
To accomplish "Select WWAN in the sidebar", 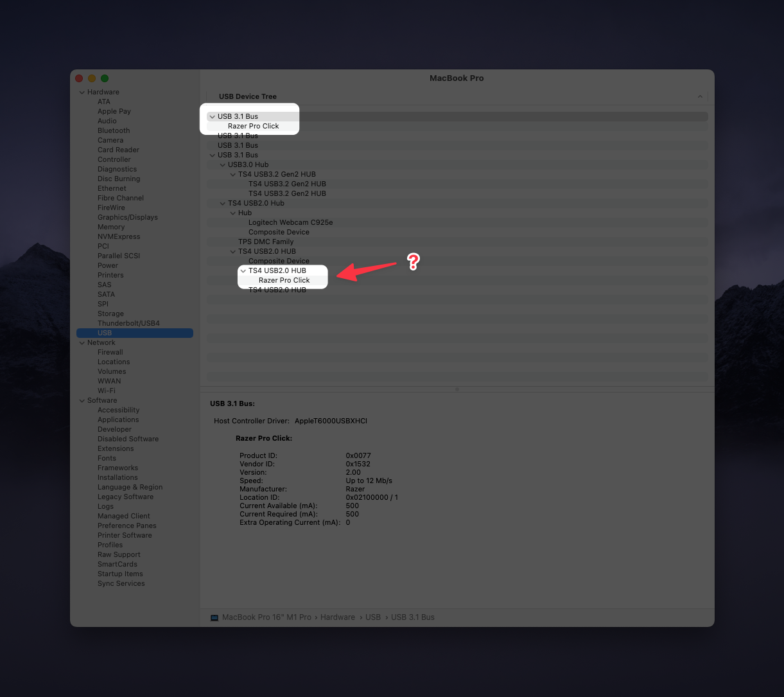I will click(x=109, y=382).
